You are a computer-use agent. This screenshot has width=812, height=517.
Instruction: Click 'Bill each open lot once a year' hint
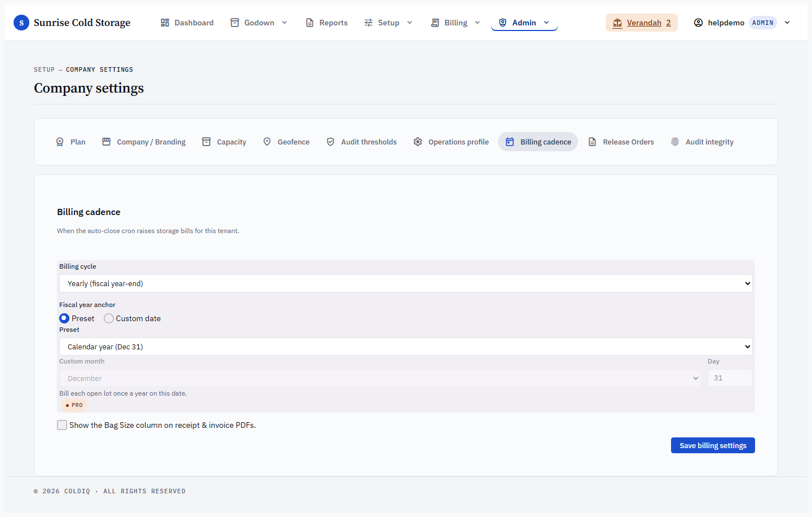click(x=123, y=393)
